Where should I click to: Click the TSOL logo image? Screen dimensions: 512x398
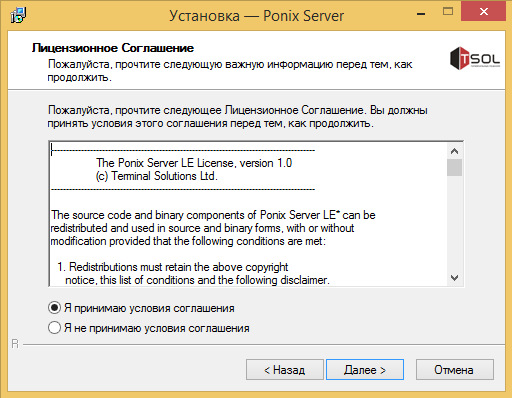coord(475,58)
